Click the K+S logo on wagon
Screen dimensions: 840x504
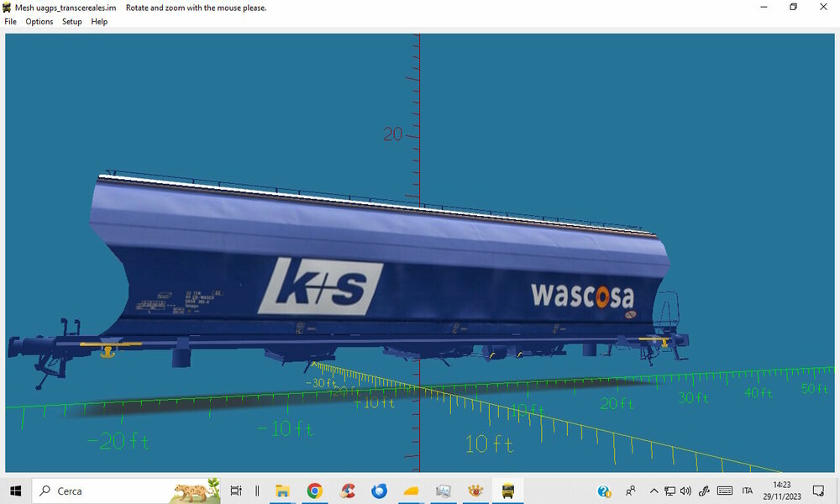[x=320, y=286]
